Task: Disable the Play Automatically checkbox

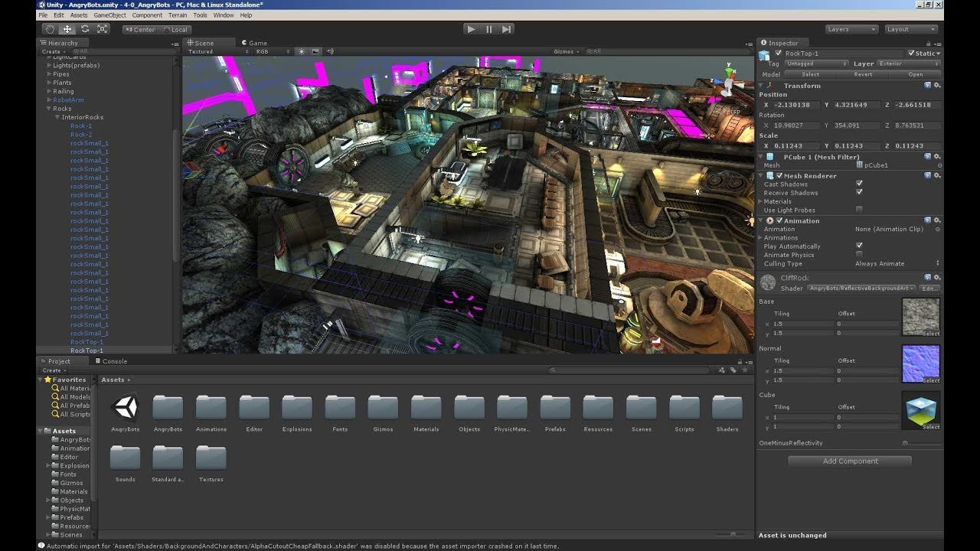Action: tap(859, 246)
